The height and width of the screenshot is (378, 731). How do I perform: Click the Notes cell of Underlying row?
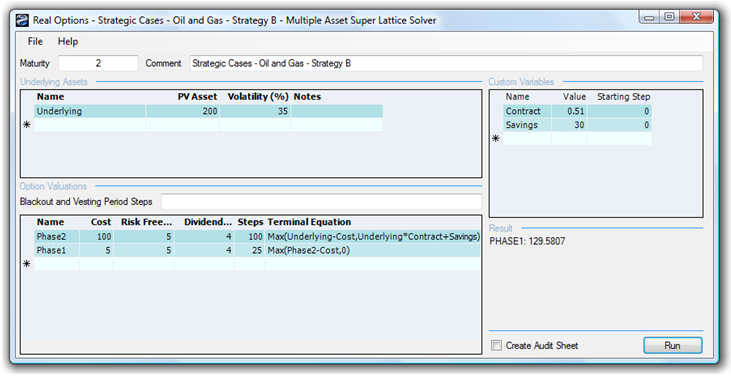[337, 111]
